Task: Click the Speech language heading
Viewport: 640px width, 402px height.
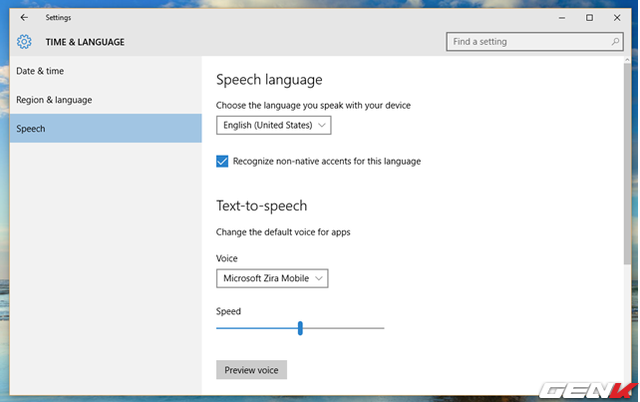Action: click(269, 80)
